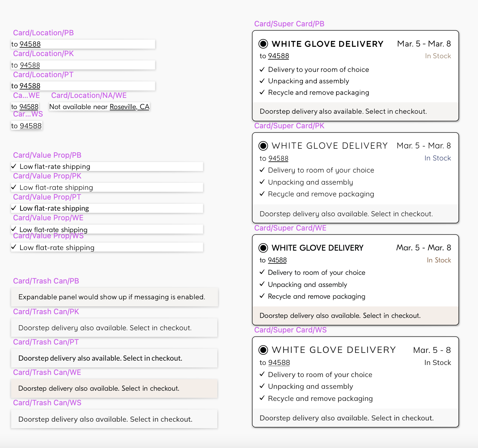
Task: Click checkmark beside 'Recycle and remove packaging' in Super Card/PB
Action: 262,92
